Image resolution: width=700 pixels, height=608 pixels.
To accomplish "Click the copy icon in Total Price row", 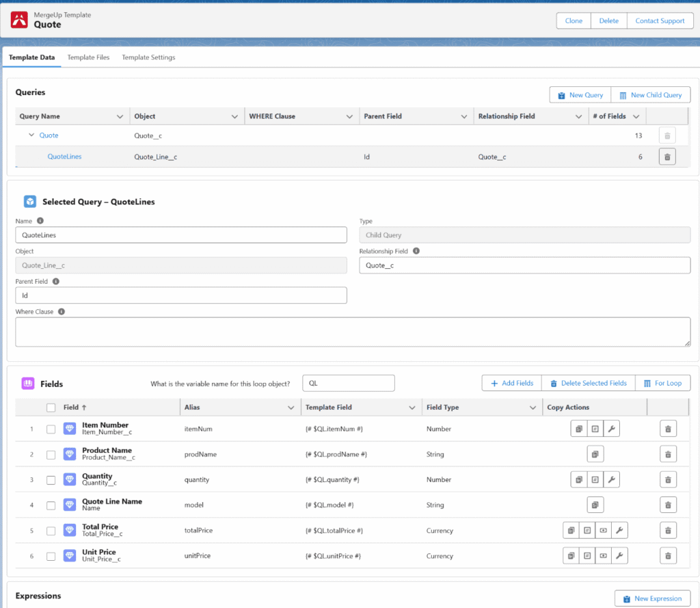I will 571,530.
